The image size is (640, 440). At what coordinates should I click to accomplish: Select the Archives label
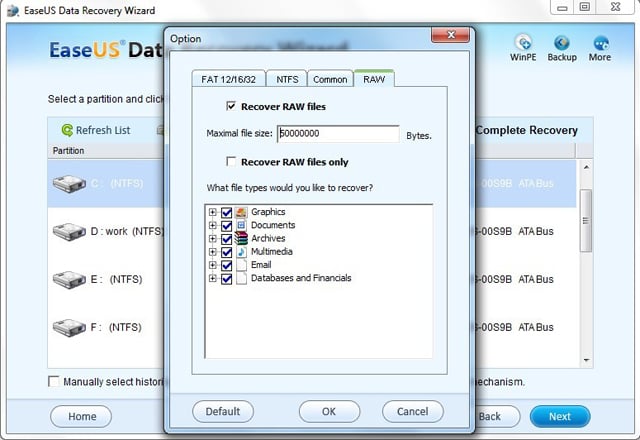pyautogui.click(x=268, y=238)
